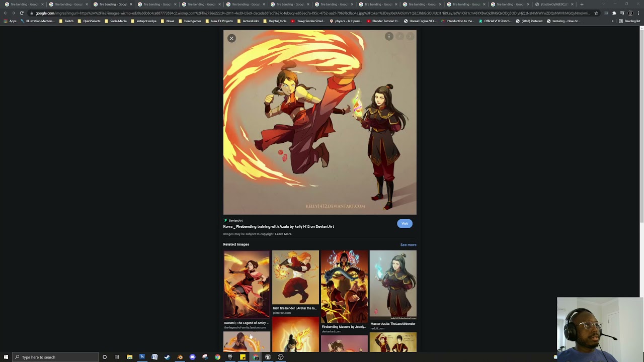Open the boardgames bookmark folder
This screenshot has height=362, width=644.
pyautogui.click(x=190, y=21)
